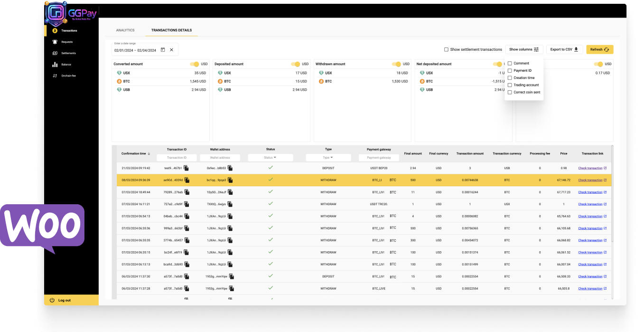Select the Transactions Details tab
This screenshot has width=644, height=332.
[x=171, y=30]
